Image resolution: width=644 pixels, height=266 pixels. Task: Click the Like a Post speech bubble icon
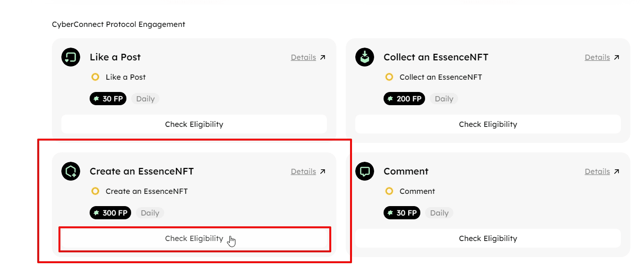71,57
